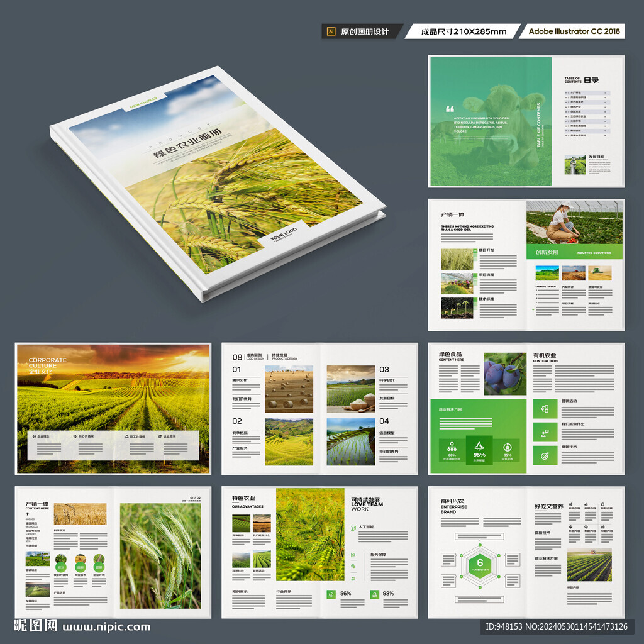Click the rice bowl terrace photo
The width and height of the screenshot is (644, 644).
click(351, 389)
